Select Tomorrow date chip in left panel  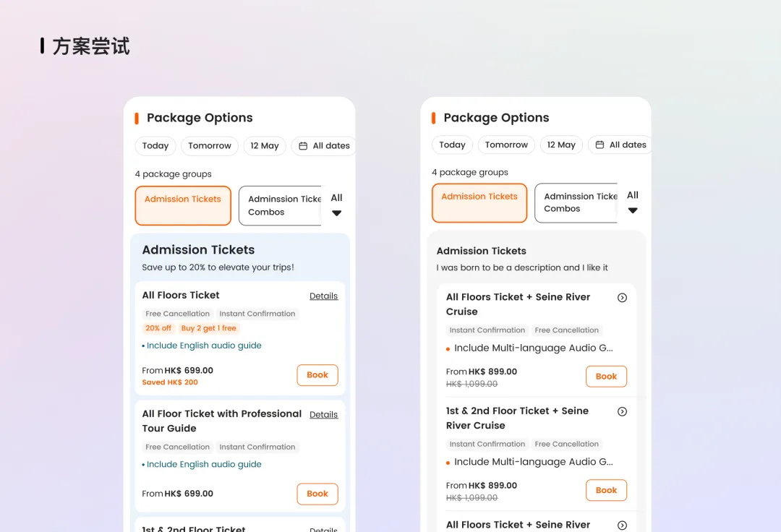click(x=210, y=146)
